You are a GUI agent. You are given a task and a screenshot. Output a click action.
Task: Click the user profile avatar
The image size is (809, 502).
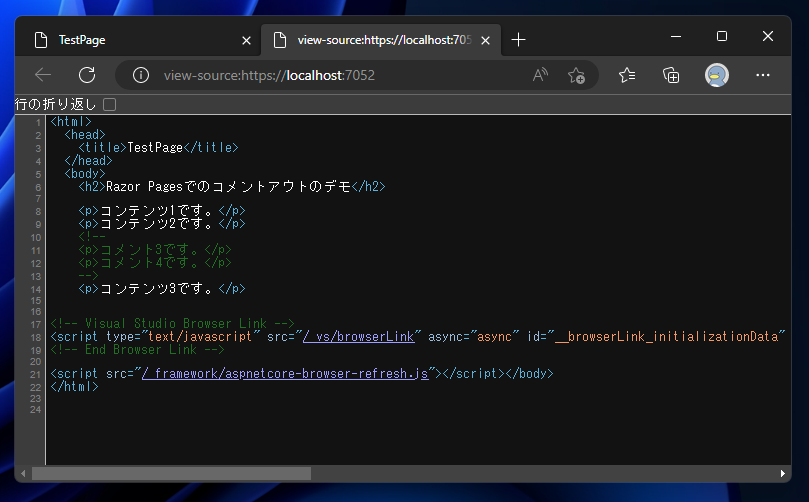(x=716, y=75)
